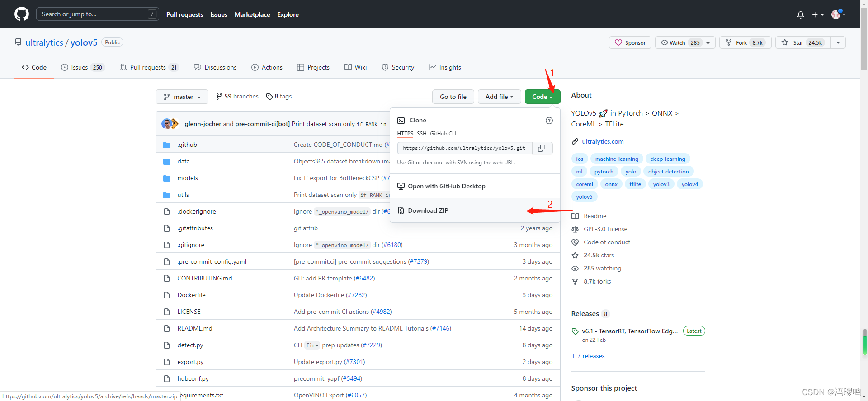Expand the master branch selector
The image size is (868, 401).
pyautogui.click(x=182, y=97)
